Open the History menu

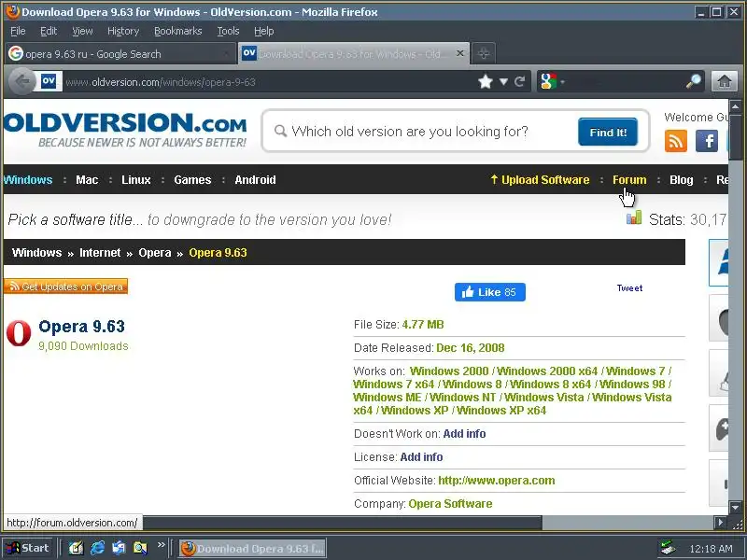coord(123,31)
